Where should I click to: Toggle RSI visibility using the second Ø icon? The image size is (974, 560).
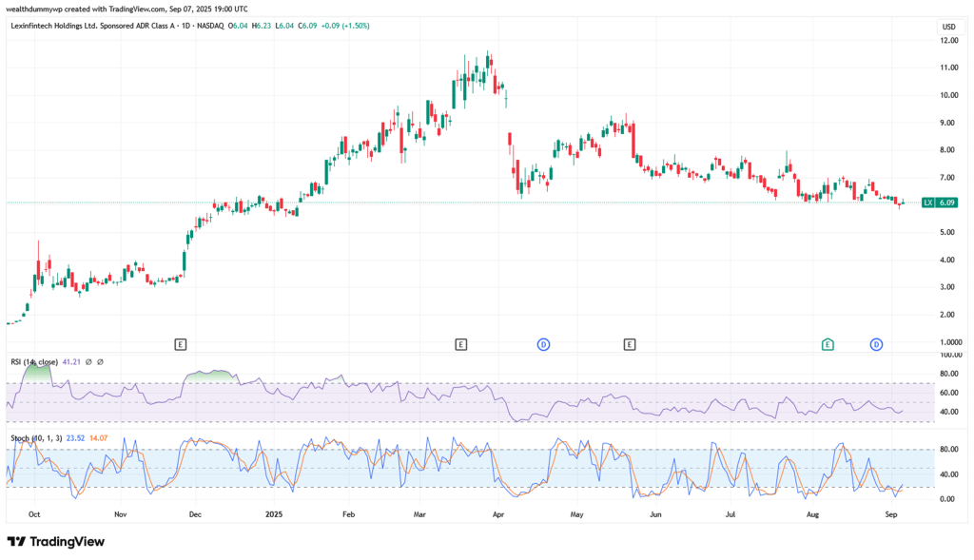tap(100, 361)
